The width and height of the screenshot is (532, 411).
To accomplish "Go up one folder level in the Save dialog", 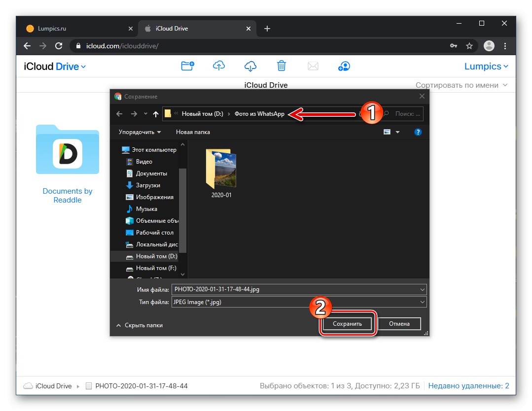I will (155, 114).
